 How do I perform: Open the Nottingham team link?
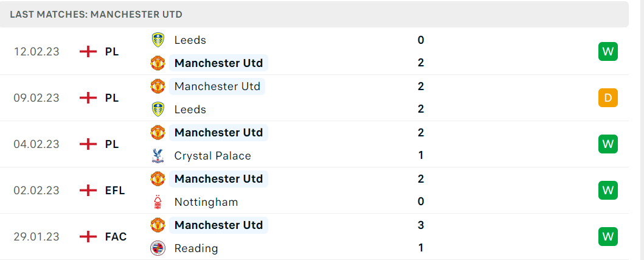click(206, 202)
